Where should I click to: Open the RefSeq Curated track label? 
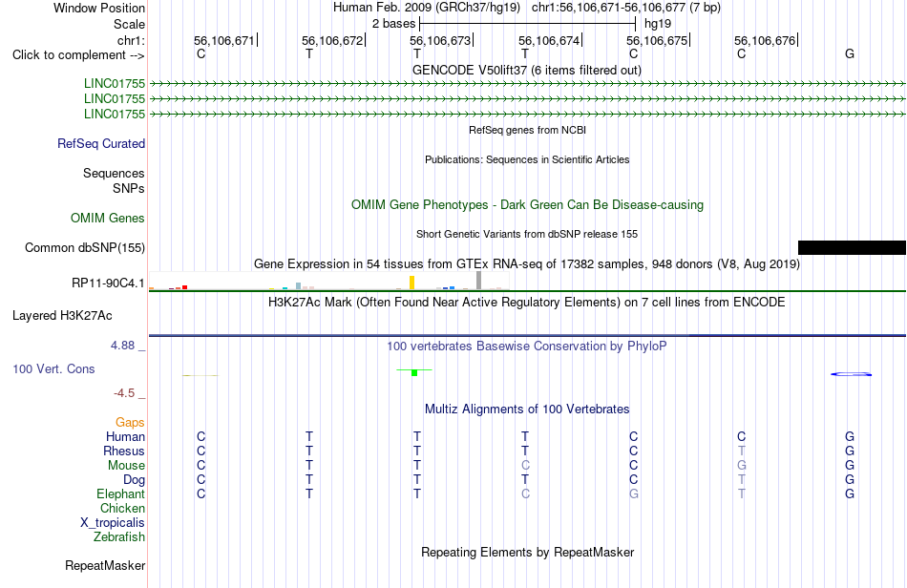pos(100,143)
